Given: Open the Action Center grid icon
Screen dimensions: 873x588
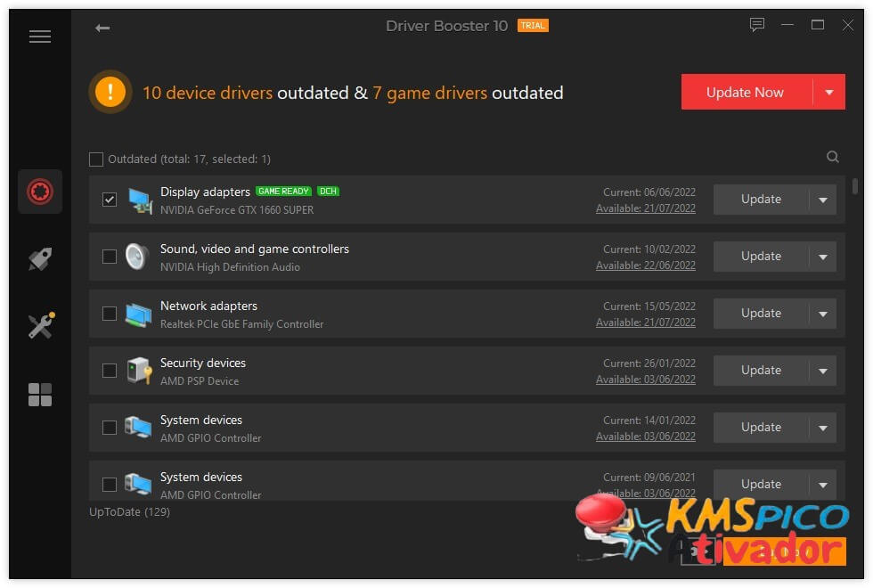Looking at the screenshot, I should point(40,394).
